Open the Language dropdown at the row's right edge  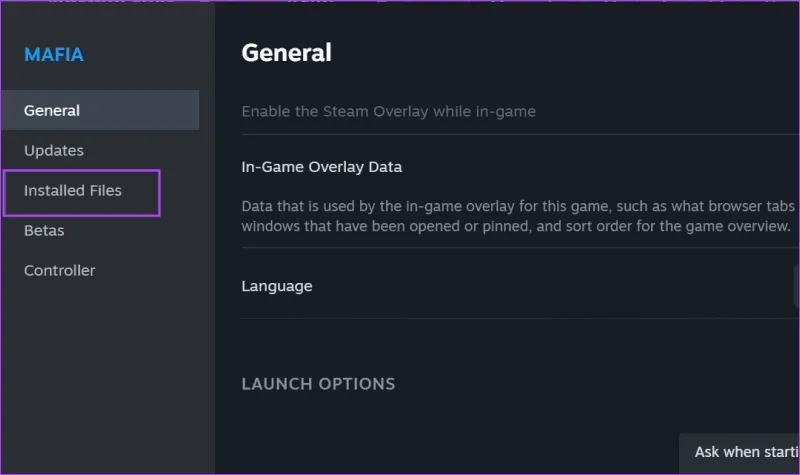coord(796,286)
